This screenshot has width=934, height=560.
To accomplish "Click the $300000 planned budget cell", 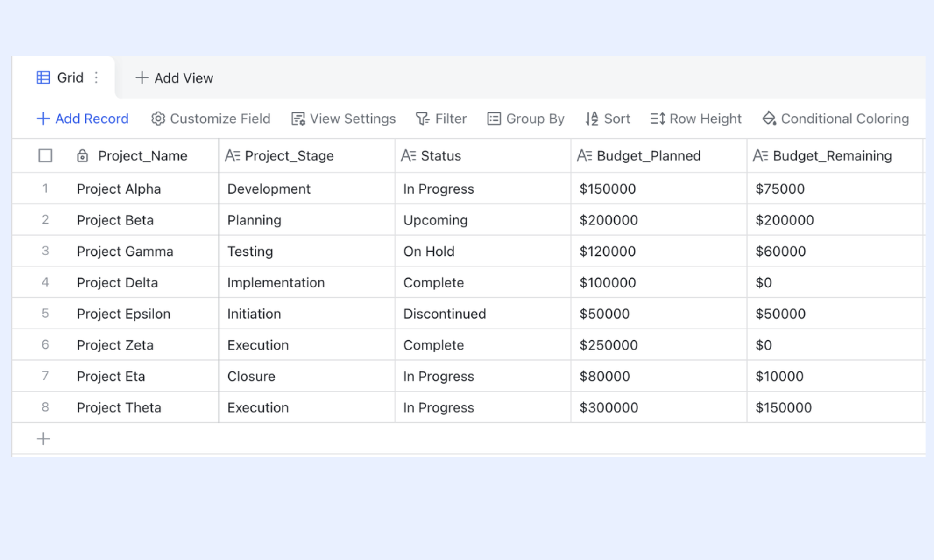I will point(659,407).
